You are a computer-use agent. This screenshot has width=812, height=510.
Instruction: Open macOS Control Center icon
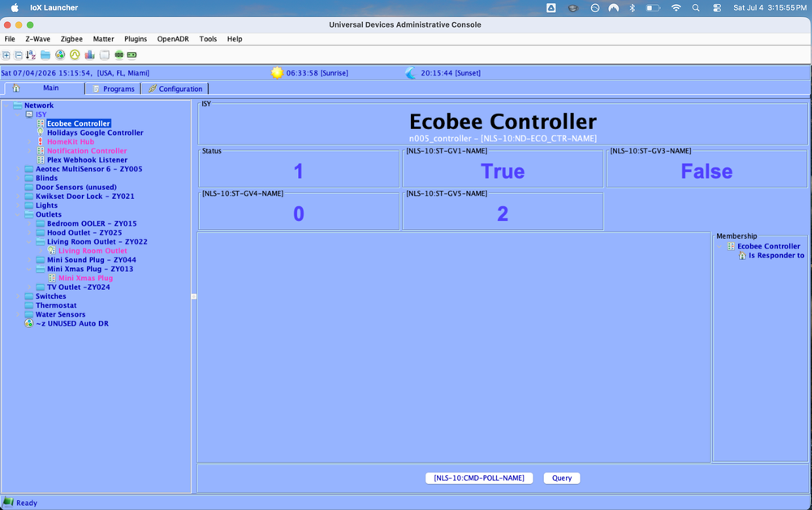[717, 8]
